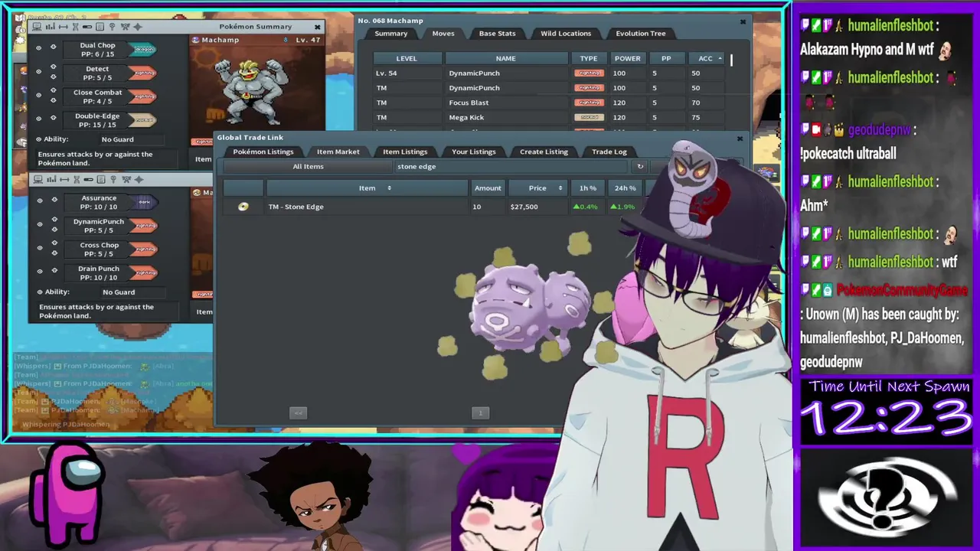Go to Create Listing tab

tap(544, 152)
